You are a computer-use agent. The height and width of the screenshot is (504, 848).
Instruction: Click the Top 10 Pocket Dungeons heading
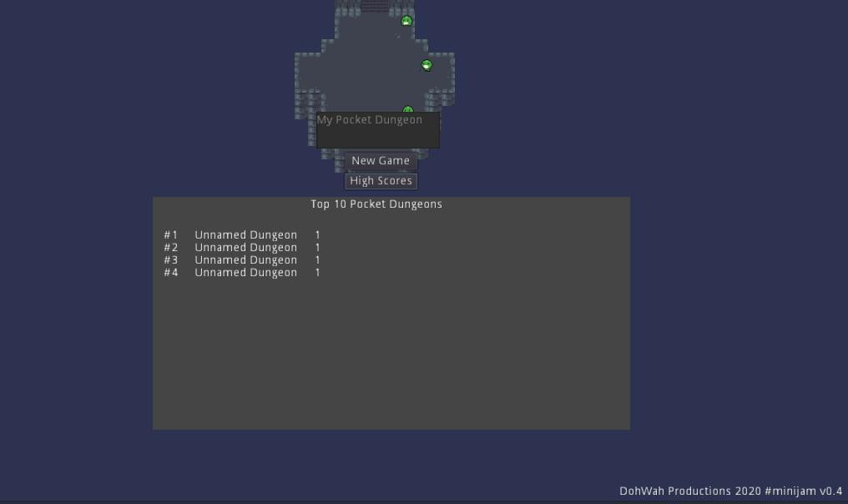376,204
